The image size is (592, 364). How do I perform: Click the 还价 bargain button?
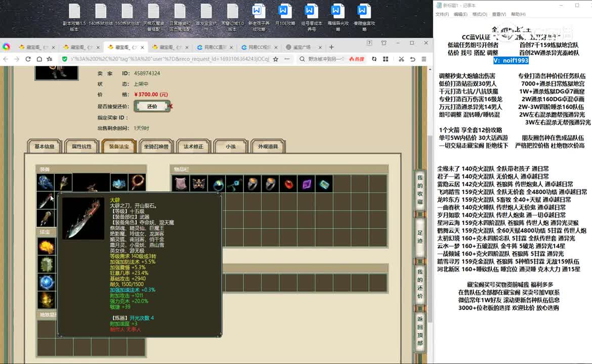(152, 106)
